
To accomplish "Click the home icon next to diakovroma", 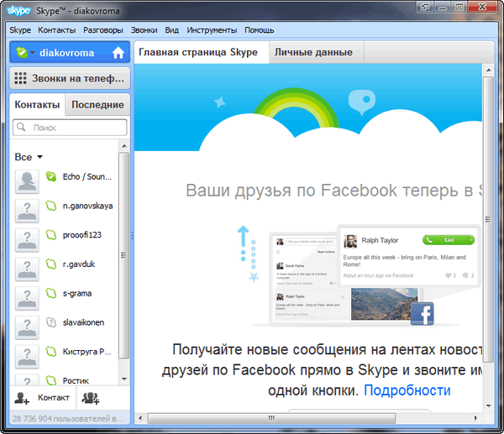I will [118, 52].
